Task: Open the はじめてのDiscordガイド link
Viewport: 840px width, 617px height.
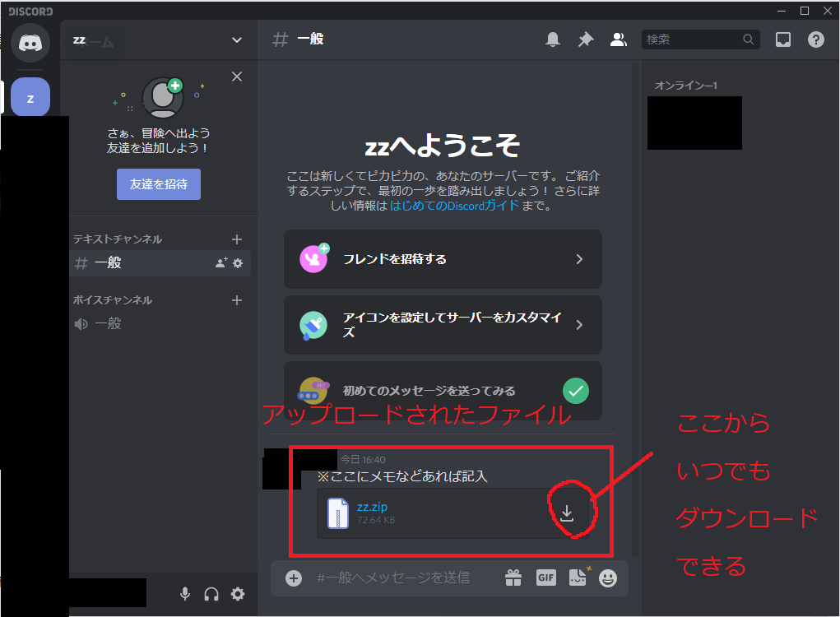Action: 454,206
